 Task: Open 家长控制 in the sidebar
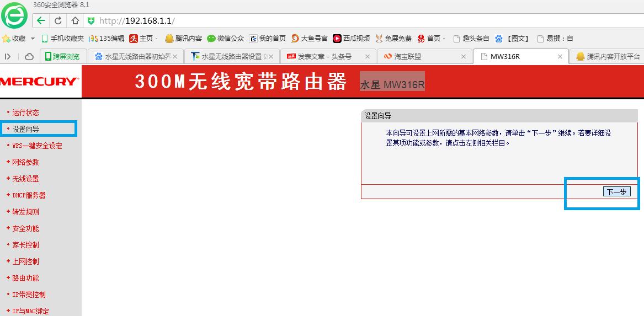25,245
